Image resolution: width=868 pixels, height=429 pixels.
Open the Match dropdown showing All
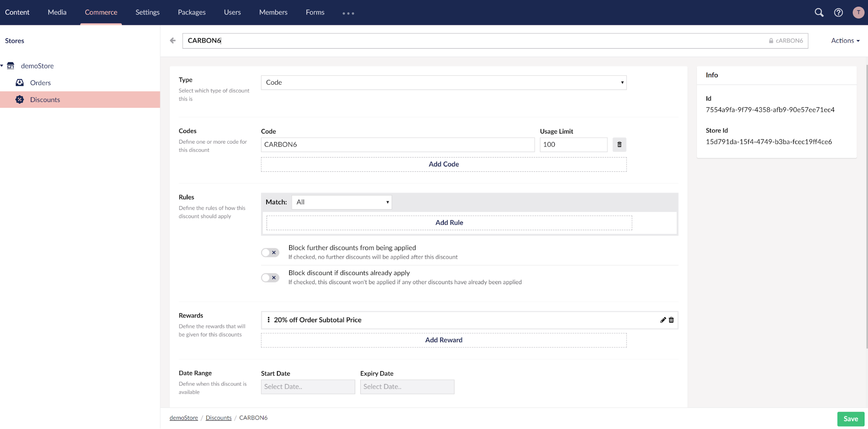(x=342, y=202)
